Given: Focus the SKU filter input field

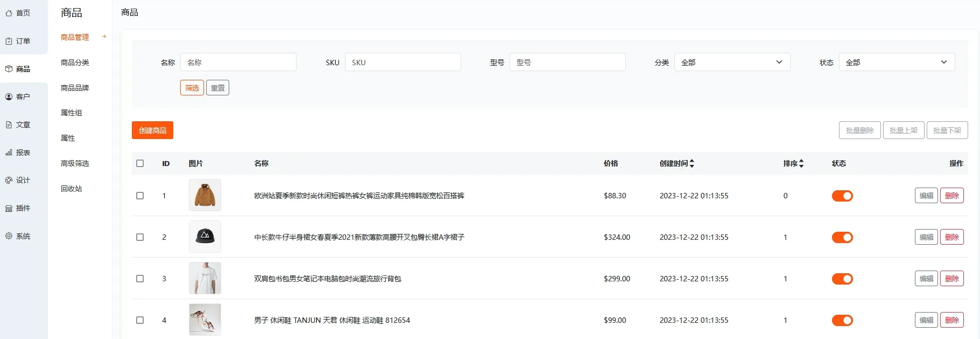Looking at the screenshot, I should click(403, 62).
